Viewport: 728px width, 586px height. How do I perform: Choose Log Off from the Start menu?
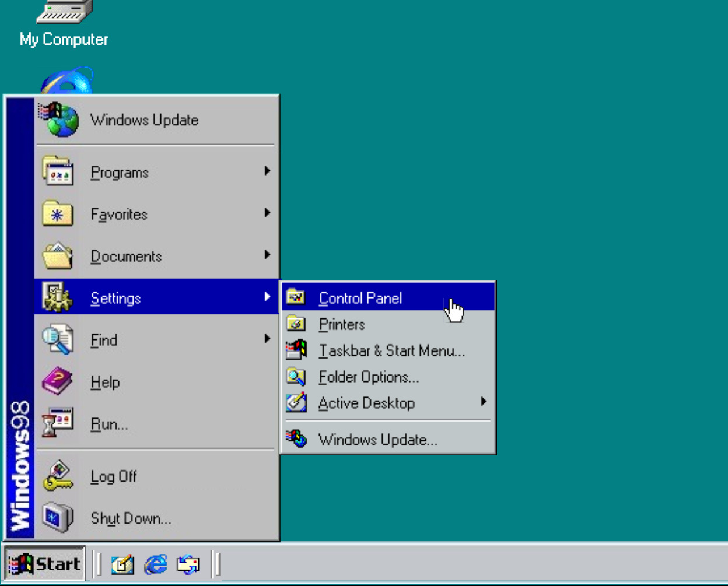coord(156,476)
